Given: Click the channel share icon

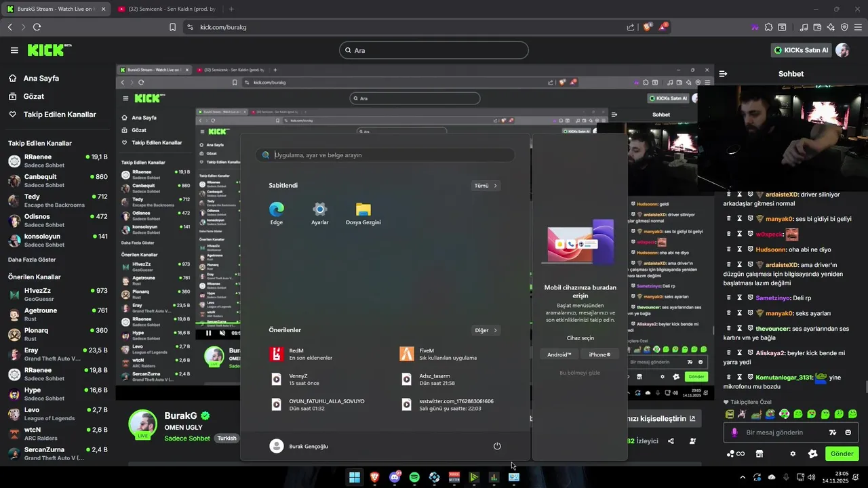Looking at the screenshot, I should [x=671, y=441].
